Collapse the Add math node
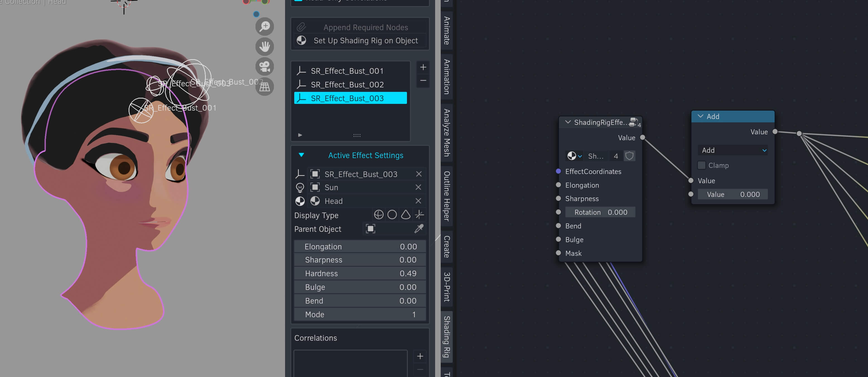Screen dimensions: 868x377 (700, 116)
